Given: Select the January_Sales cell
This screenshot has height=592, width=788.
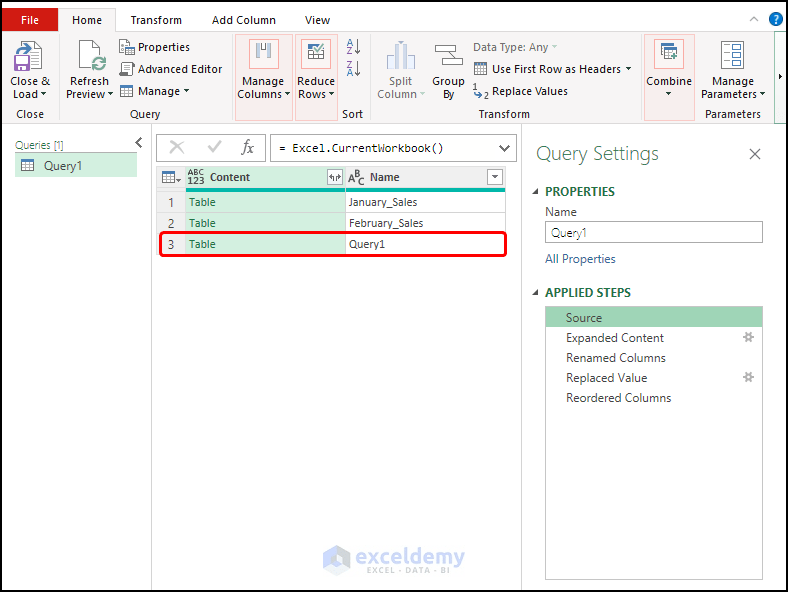Looking at the screenshot, I should (x=425, y=203).
